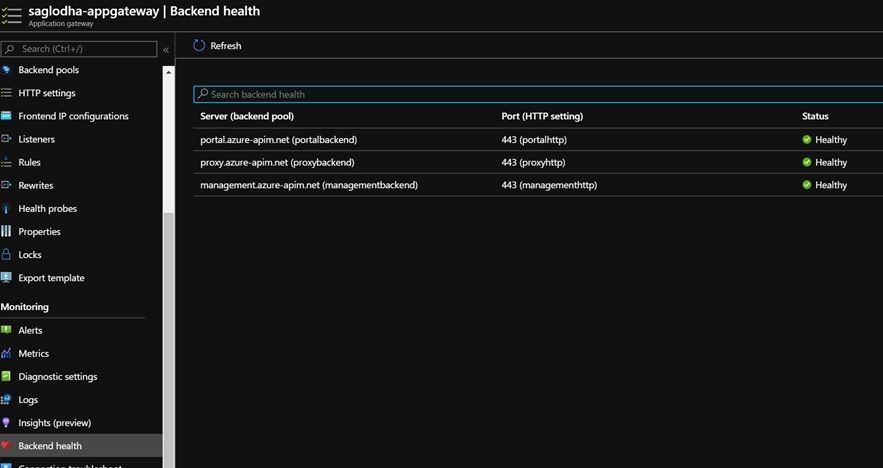Image resolution: width=883 pixels, height=468 pixels.
Task: Click the magnifier icon in backend health search
Action: point(203,94)
